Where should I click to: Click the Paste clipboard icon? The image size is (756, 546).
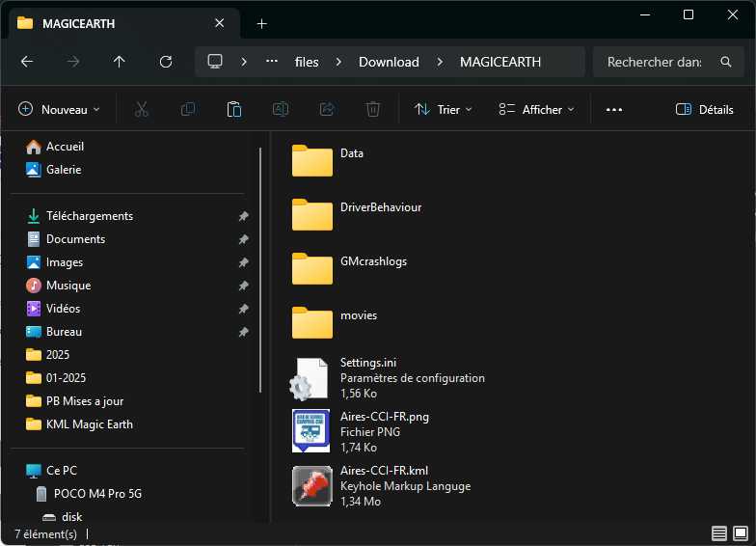(233, 110)
